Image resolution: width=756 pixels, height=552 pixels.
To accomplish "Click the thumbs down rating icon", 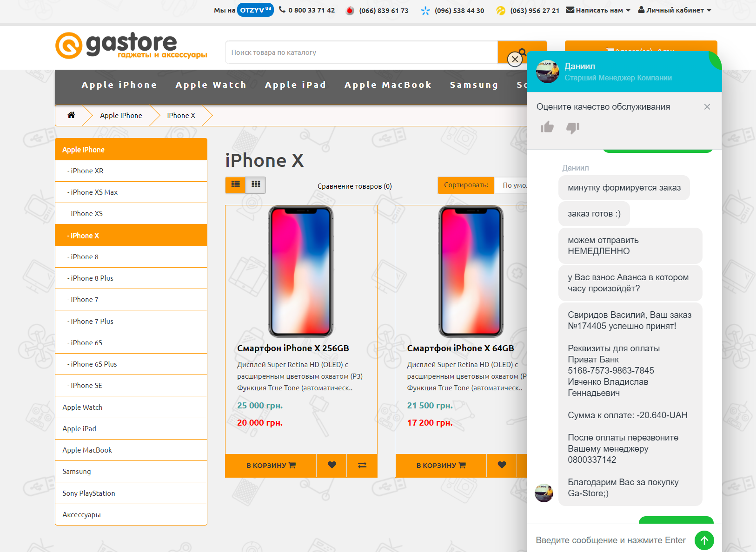I will (573, 128).
